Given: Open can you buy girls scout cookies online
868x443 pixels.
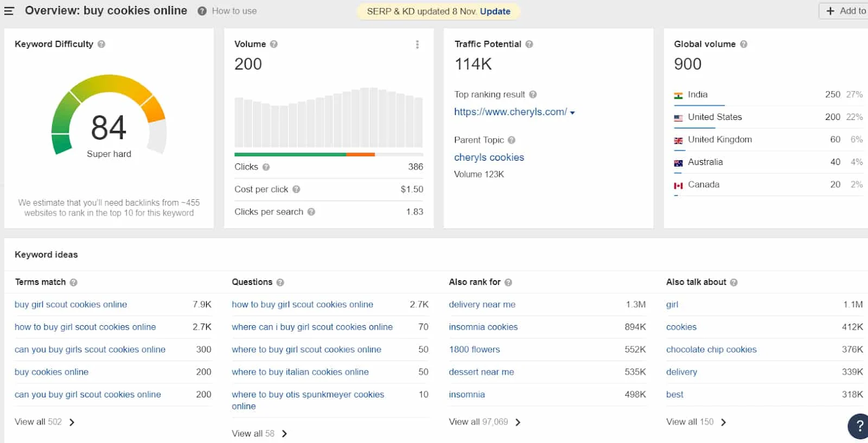Looking at the screenshot, I should [90, 350].
